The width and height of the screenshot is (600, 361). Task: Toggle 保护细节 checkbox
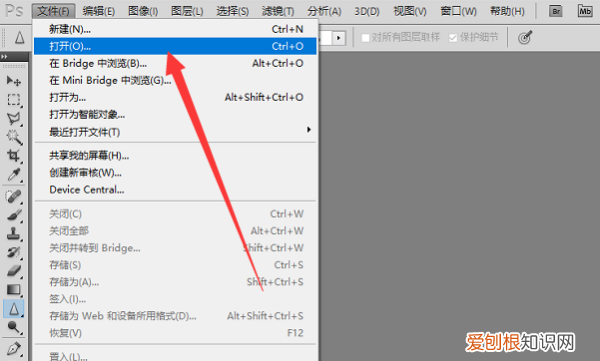(453, 38)
